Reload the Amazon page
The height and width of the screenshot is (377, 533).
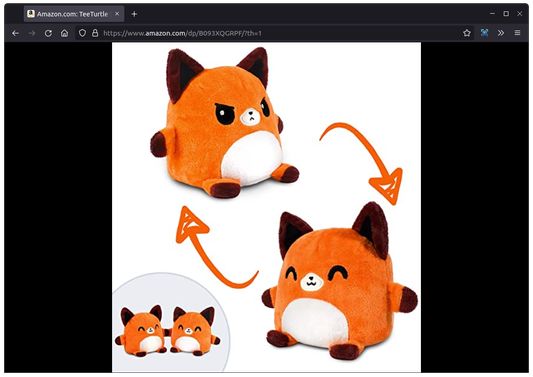[x=48, y=33]
